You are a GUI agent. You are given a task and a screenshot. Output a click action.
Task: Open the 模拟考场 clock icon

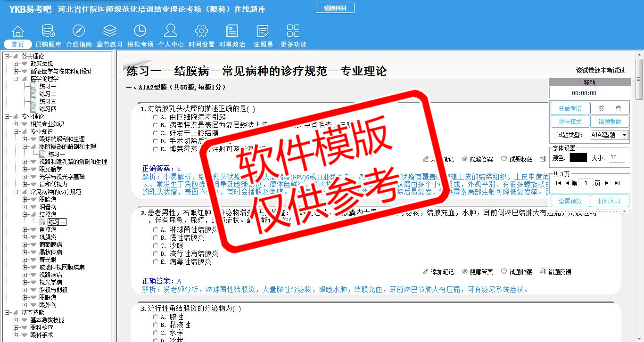coord(140,32)
